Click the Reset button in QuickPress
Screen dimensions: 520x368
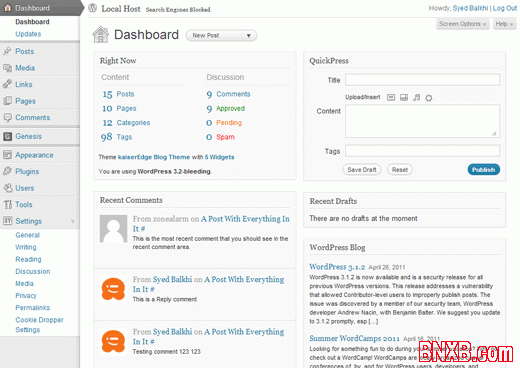400,170
